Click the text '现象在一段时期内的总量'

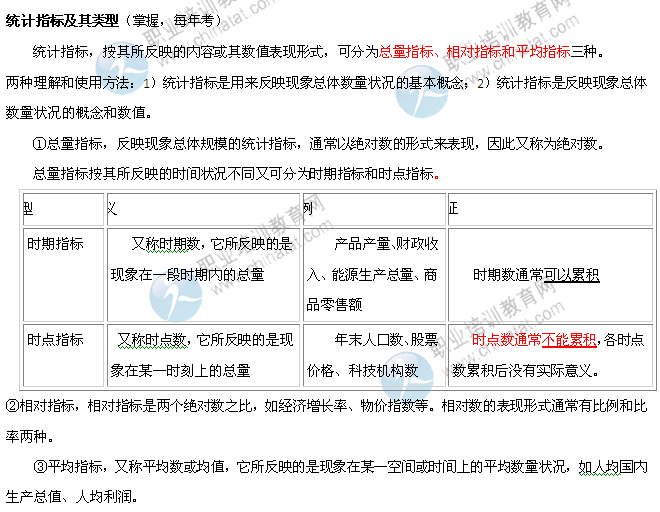(x=187, y=275)
